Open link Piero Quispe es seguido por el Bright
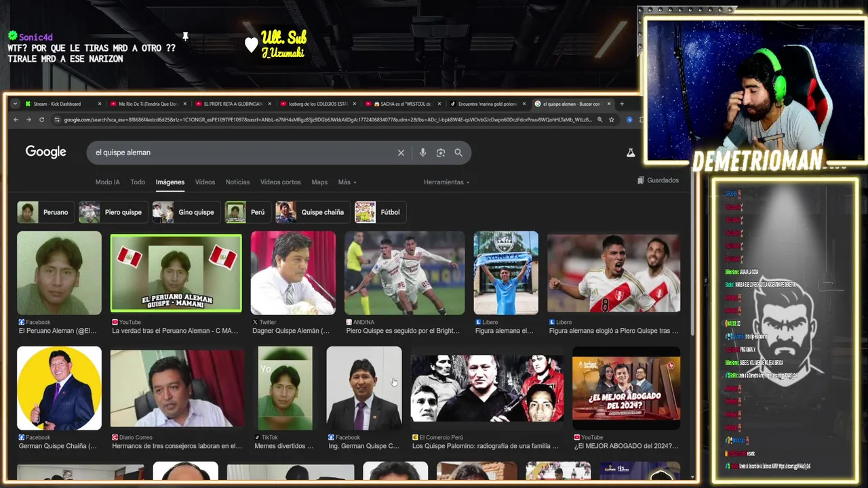 pos(403,331)
